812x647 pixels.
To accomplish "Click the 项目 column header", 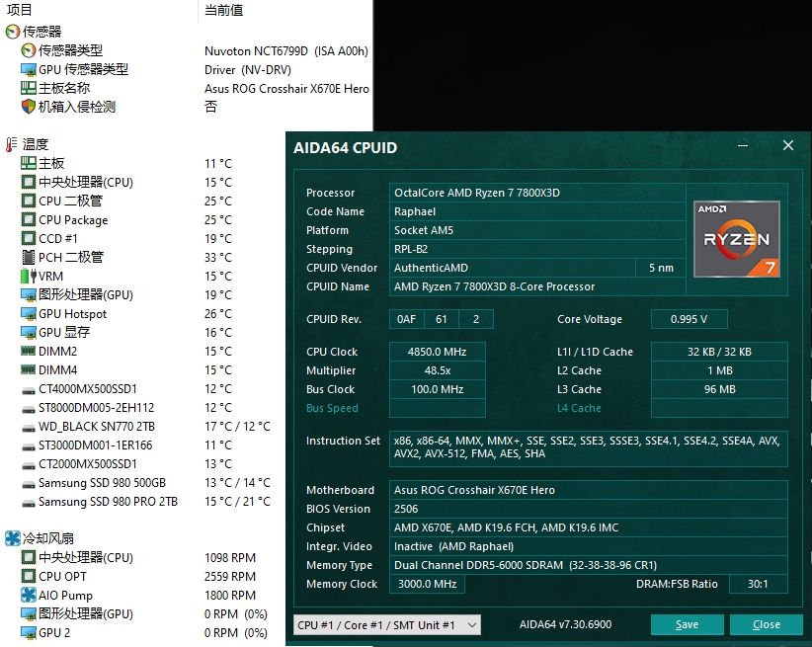I will pos(20,10).
